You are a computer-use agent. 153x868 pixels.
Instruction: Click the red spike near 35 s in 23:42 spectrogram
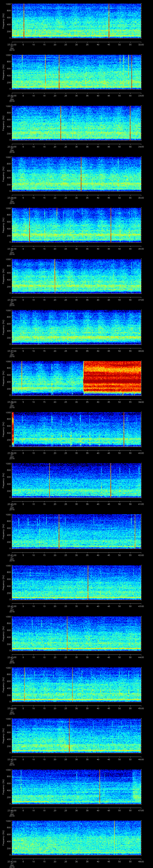pos(88,582)
